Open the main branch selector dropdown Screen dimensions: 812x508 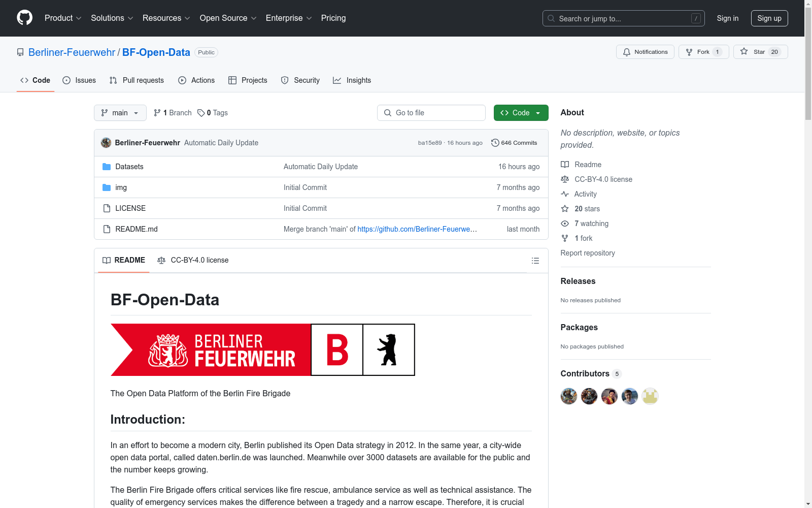(120, 113)
